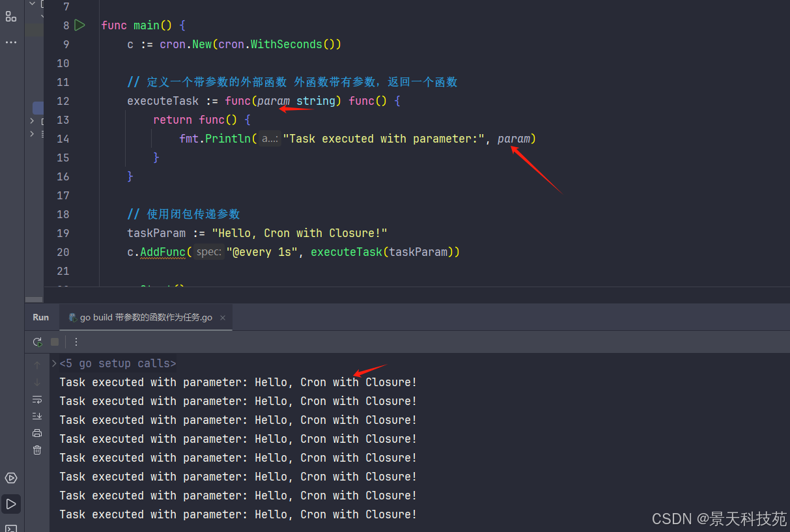Viewport: 790px width, 532px height.
Task: Click the underlined AddFunc call
Action: [x=163, y=252]
